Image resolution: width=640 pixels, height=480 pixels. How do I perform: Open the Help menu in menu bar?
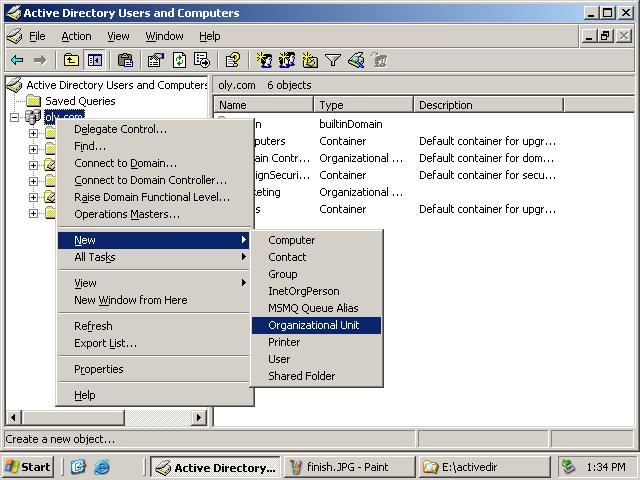(x=210, y=36)
